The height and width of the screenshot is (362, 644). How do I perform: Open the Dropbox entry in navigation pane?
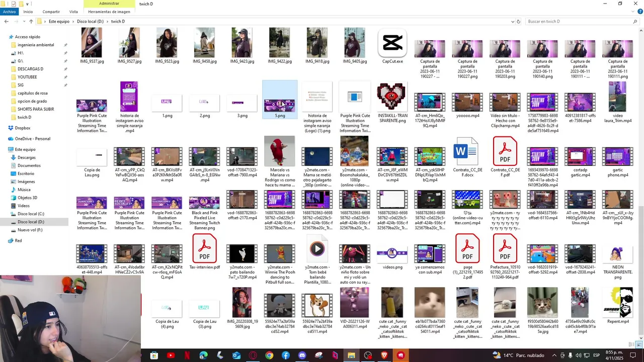pos(23,128)
